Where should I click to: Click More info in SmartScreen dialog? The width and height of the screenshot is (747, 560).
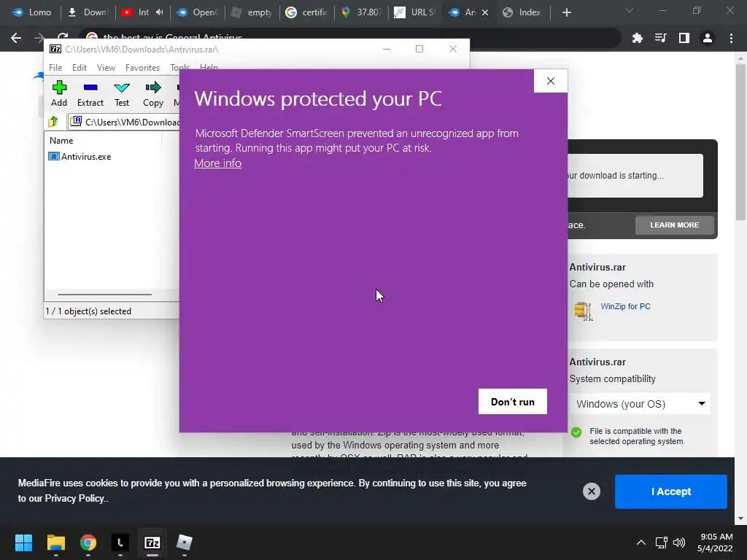(x=217, y=163)
